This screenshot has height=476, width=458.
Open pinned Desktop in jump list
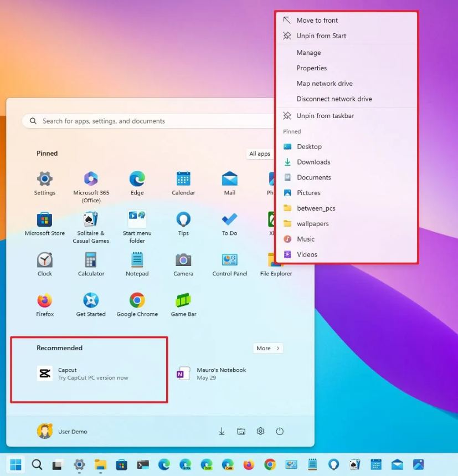[x=346, y=147]
